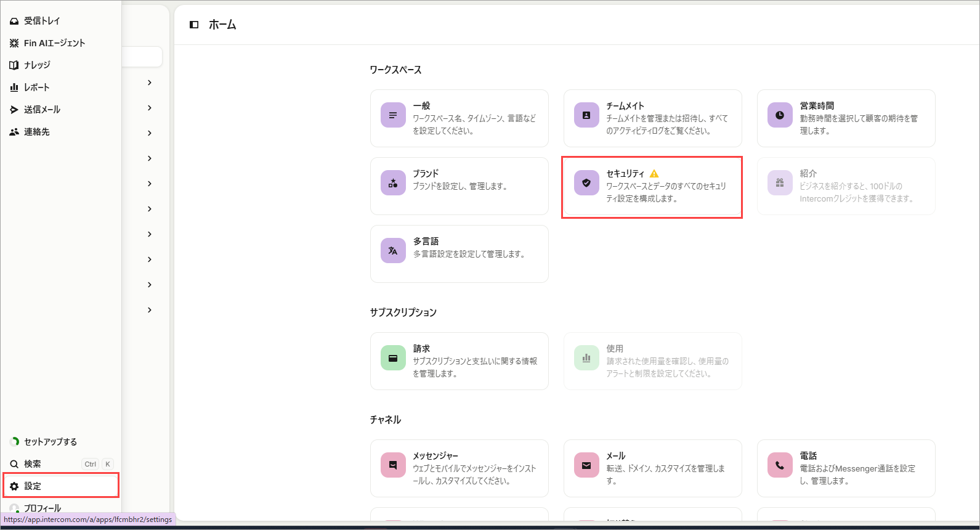
Task: Click the ホーム page title
Action: [x=222, y=25]
